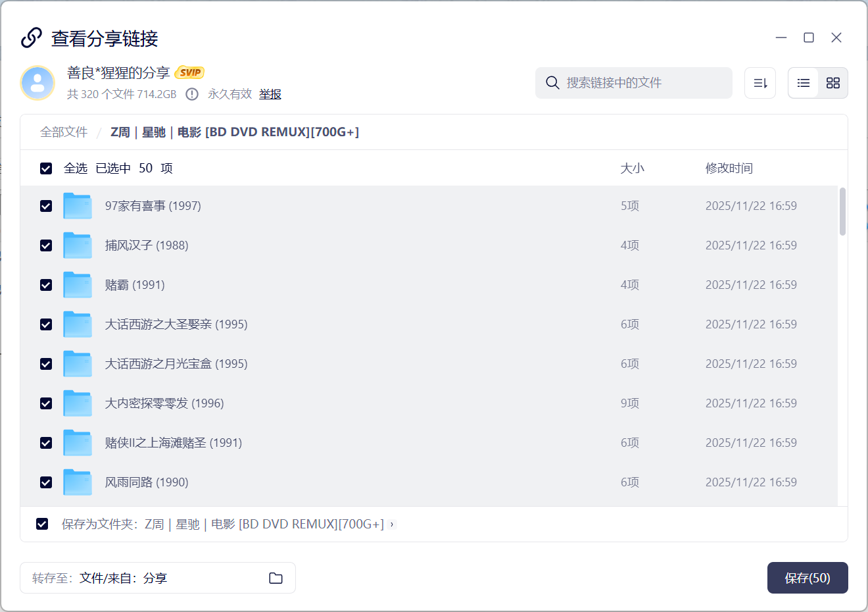868x612 pixels.
Task: Expand the arrow after the save folder name
Action: [x=392, y=524]
